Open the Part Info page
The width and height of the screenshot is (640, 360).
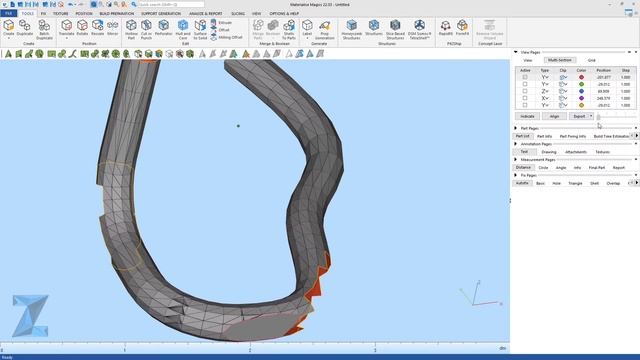point(544,136)
